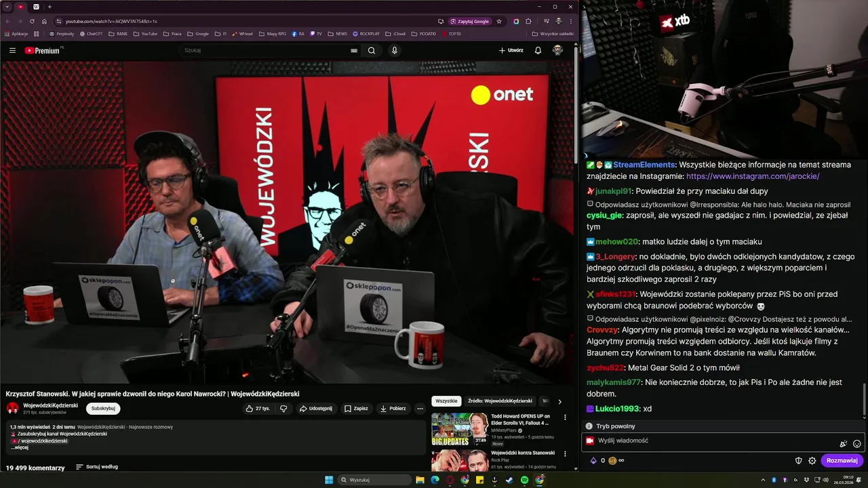Click username 3_Longery in chat

[x=615, y=257]
